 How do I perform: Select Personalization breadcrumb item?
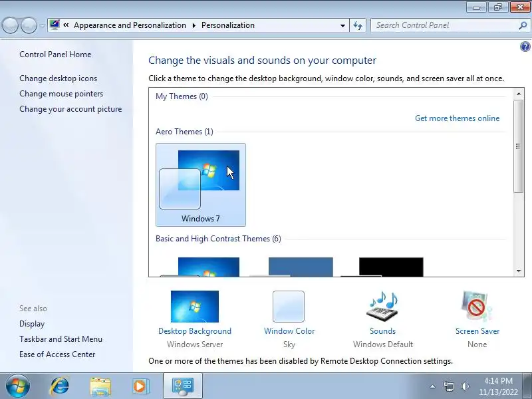(228, 25)
